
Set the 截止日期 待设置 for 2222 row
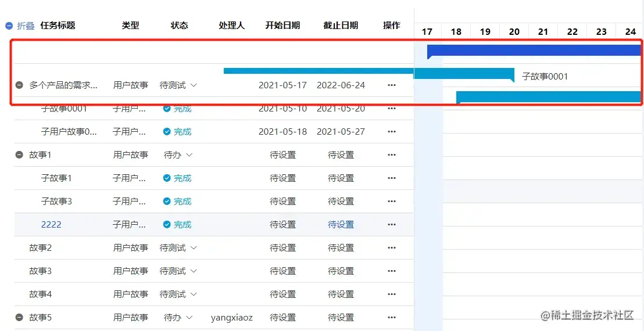pos(341,225)
